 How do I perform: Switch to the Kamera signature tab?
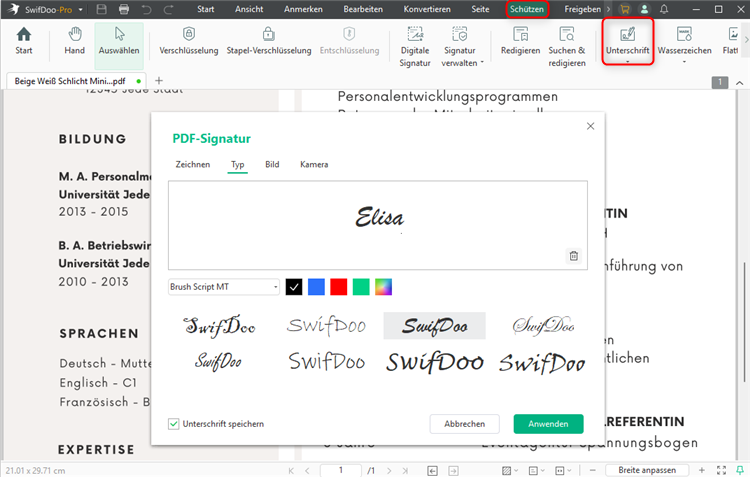314,165
